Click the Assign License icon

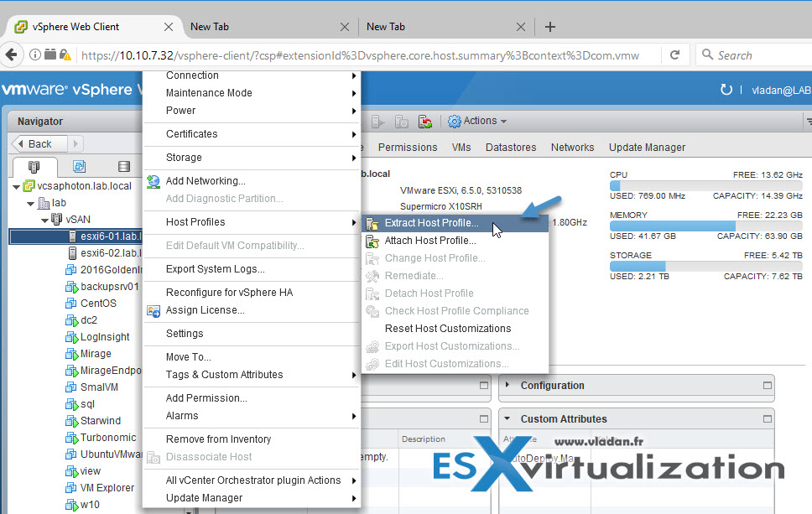(x=154, y=310)
